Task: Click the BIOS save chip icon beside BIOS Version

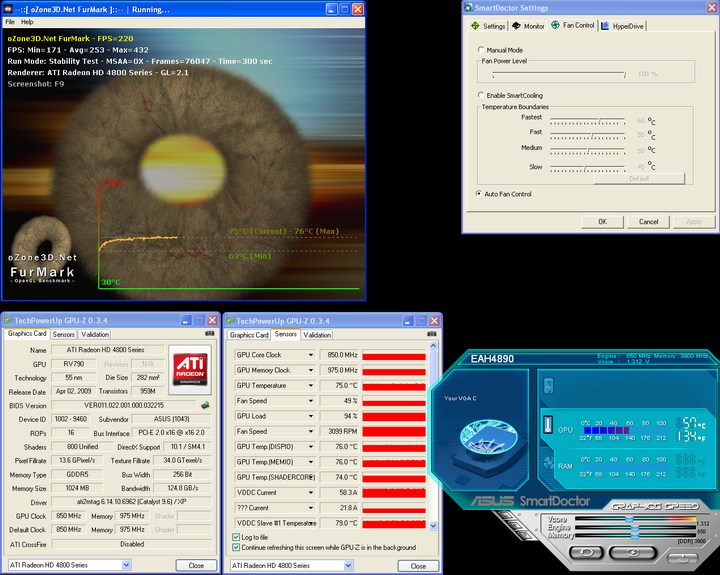Action: tap(205, 405)
